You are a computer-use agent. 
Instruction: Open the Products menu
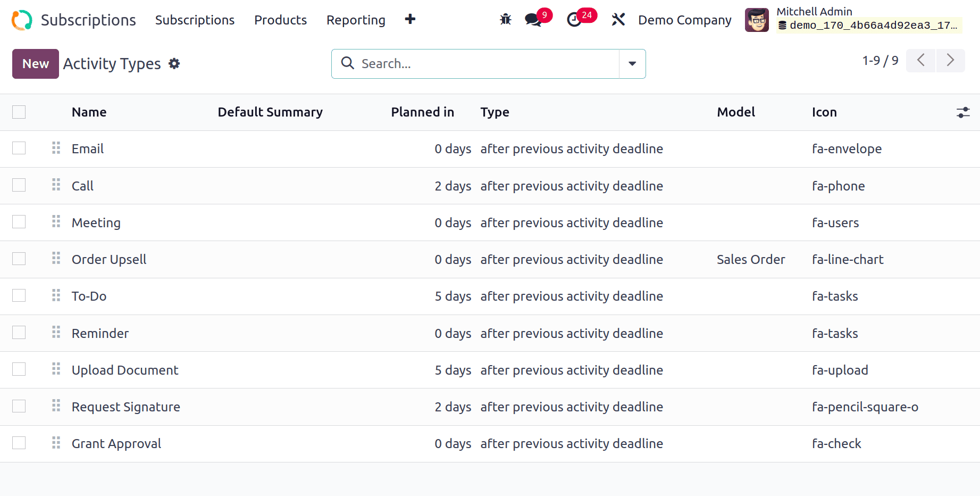[x=280, y=20]
